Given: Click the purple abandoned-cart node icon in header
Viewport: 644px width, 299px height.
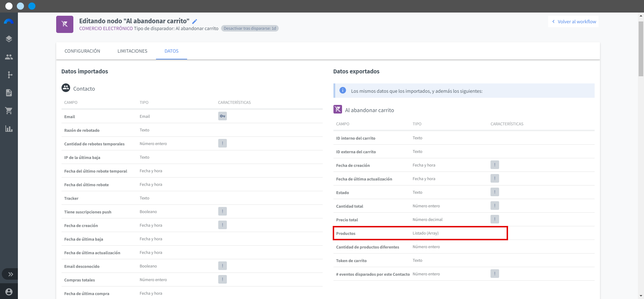Looking at the screenshot, I should coord(65,24).
